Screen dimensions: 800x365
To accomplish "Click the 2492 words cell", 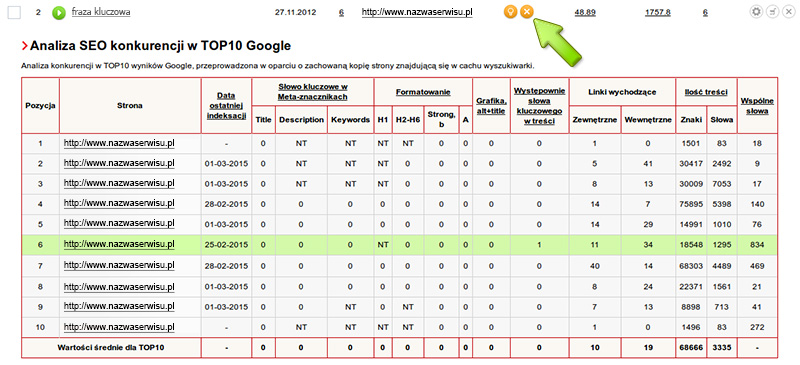I will 721,164.
